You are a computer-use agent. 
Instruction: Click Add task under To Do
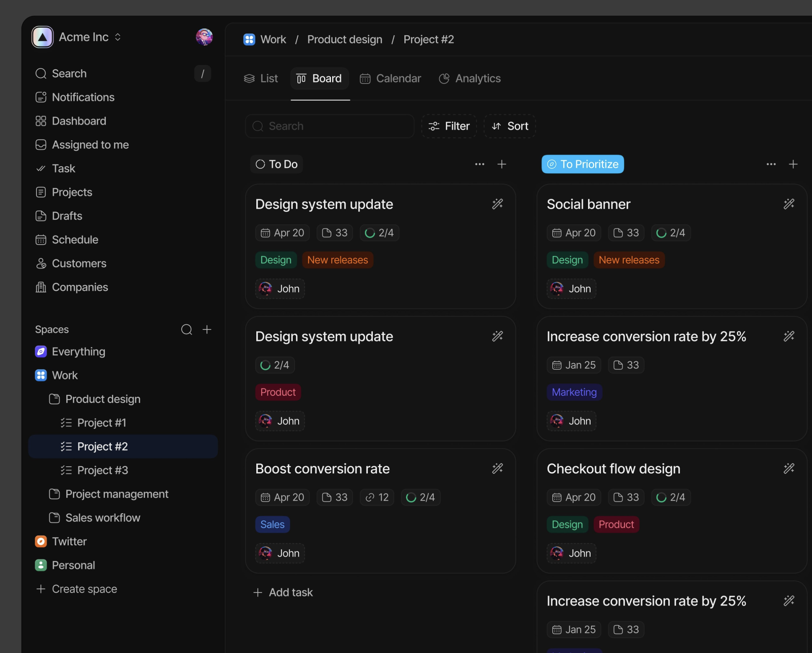(x=283, y=592)
